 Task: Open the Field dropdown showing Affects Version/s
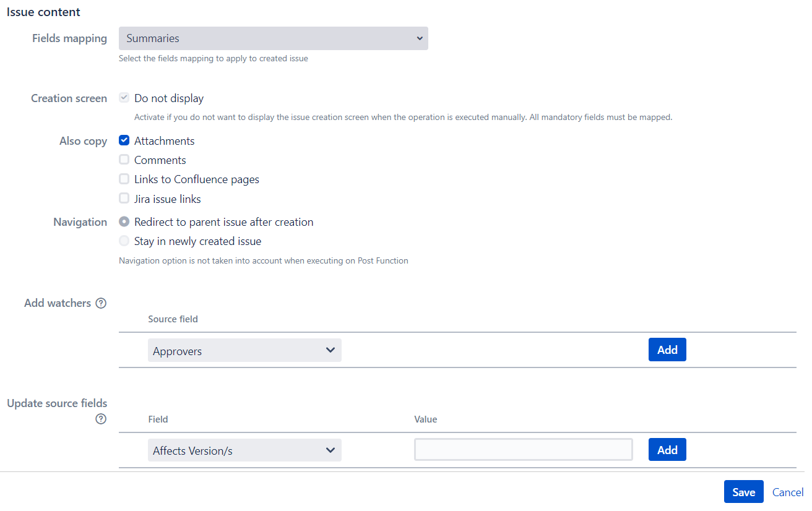[244, 450]
